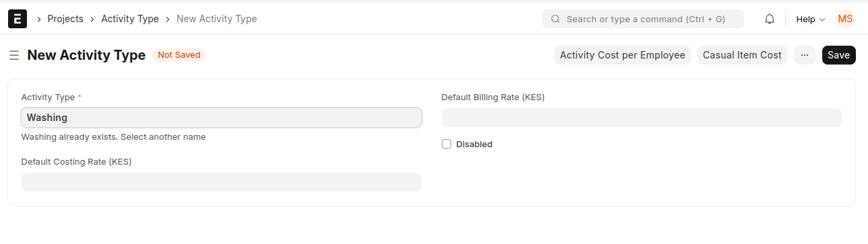868x244 pixels.
Task: Open the MS user avatar menu
Action: 845,19
